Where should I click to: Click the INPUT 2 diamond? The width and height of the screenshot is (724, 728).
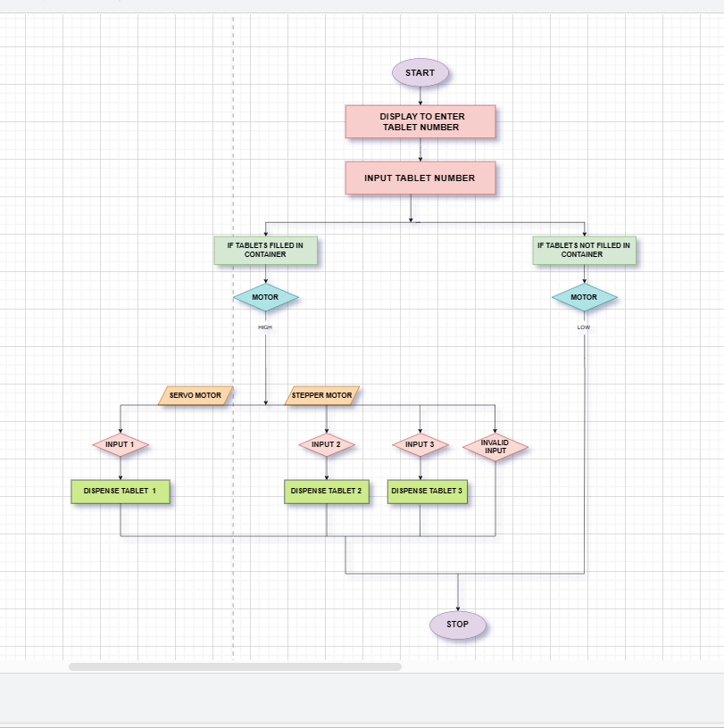[327, 443]
